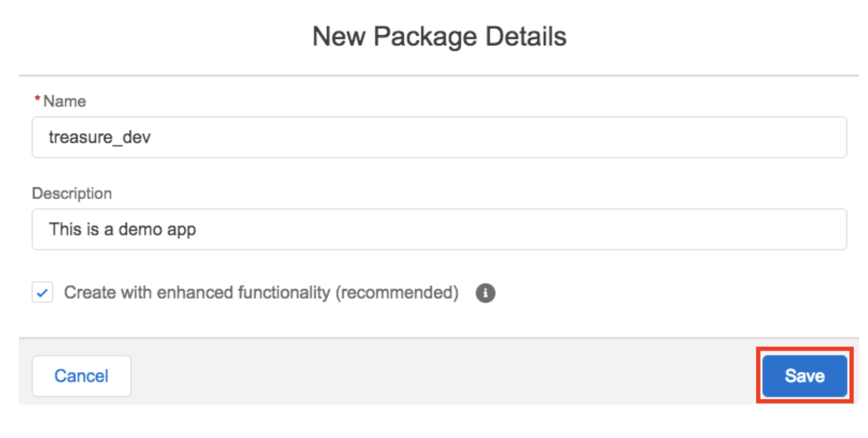The width and height of the screenshot is (868, 438).
Task: Click the 'This is a demo app' text
Action: click(122, 229)
